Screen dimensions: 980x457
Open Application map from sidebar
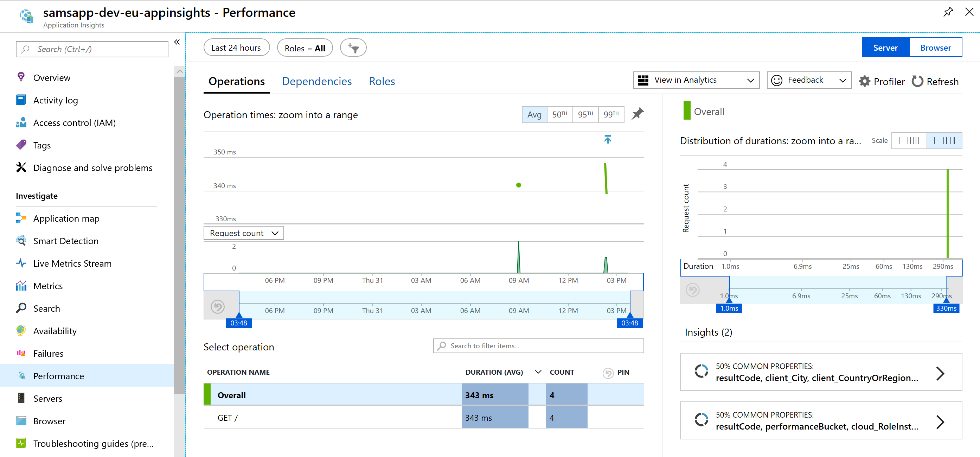tap(66, 218)
